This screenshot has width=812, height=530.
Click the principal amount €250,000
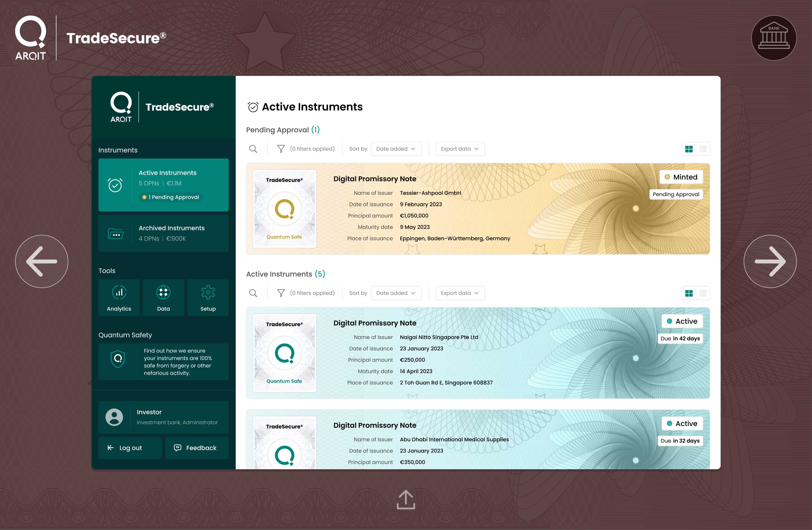pos(412,360)
